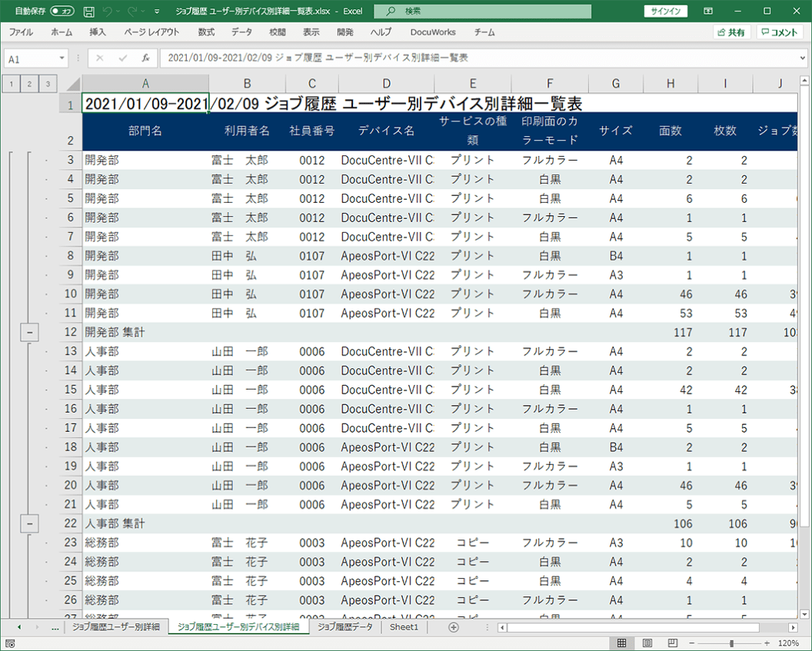Click the first sheet tab scroll-left arrow
Screen dimensions: 812x651
[19, 627]
